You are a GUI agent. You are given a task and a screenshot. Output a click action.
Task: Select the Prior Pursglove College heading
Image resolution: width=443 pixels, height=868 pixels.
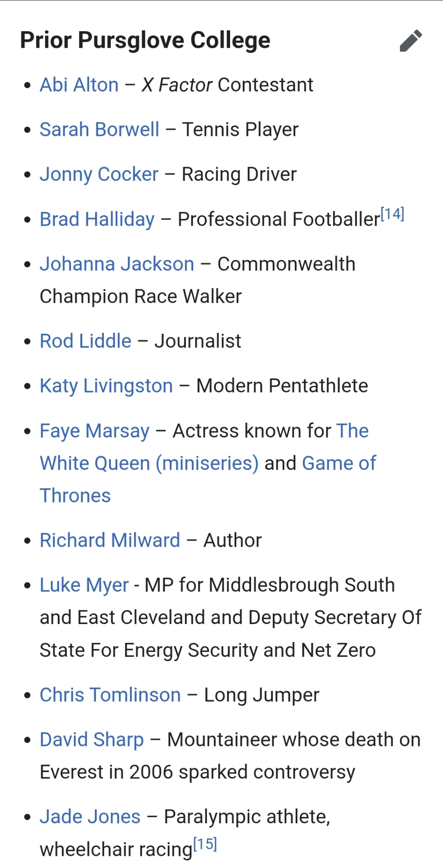(145, 40)
